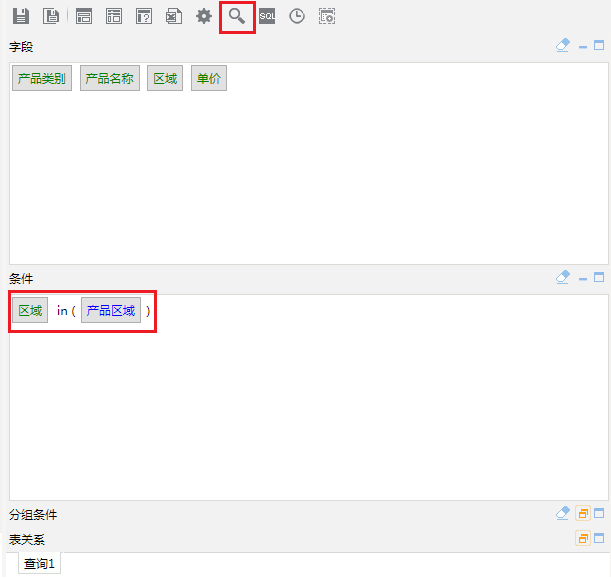Image resolution: width=611 pixels, height=578 pixels.
Task: Click the 产品区域 parameter chip
Action: (111, 310)
